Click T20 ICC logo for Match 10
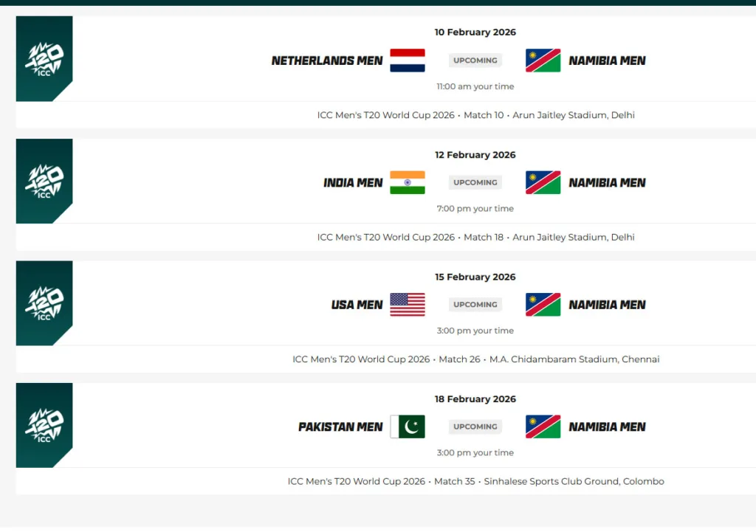 point(44,59)
